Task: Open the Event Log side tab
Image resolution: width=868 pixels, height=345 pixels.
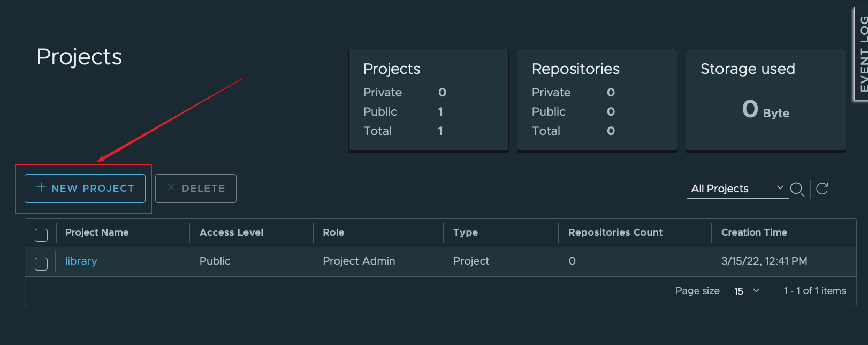Action: click(x=862, y=54)
